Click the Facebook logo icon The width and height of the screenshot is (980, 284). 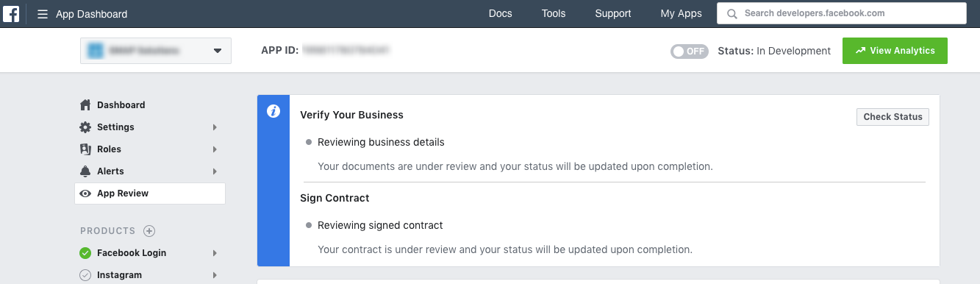coord(11,13)
